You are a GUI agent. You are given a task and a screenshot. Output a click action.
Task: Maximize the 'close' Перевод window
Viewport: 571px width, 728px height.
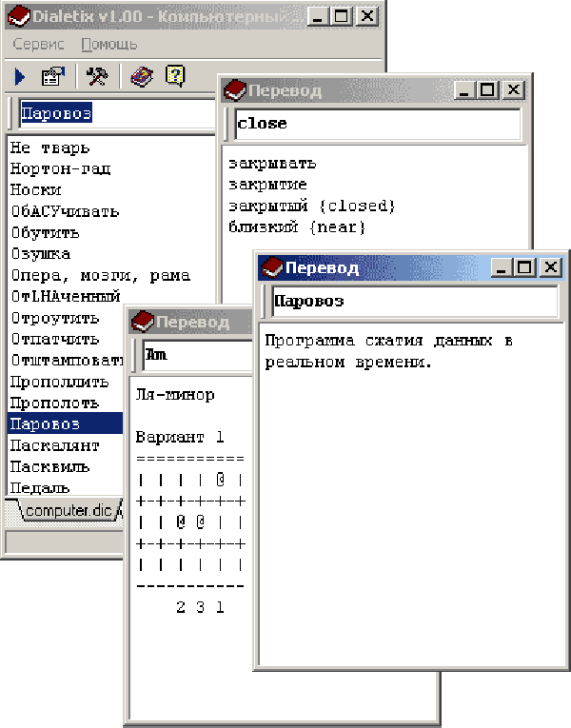point(487,89)
